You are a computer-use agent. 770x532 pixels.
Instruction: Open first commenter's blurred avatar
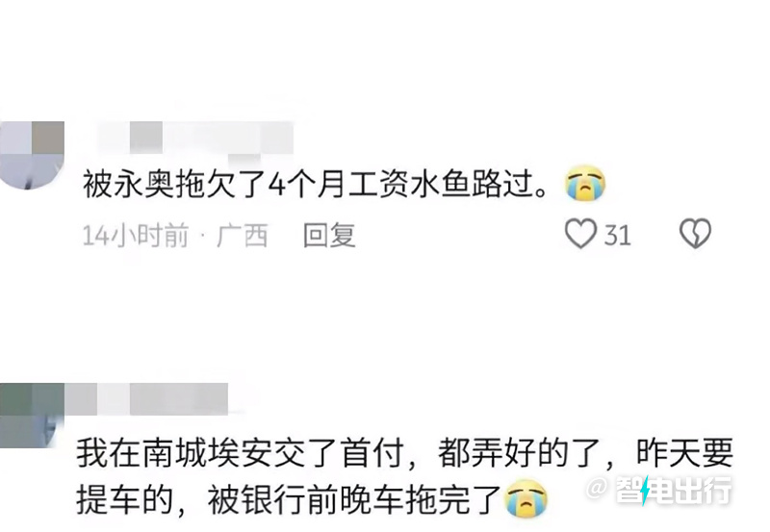coord(32,155)
